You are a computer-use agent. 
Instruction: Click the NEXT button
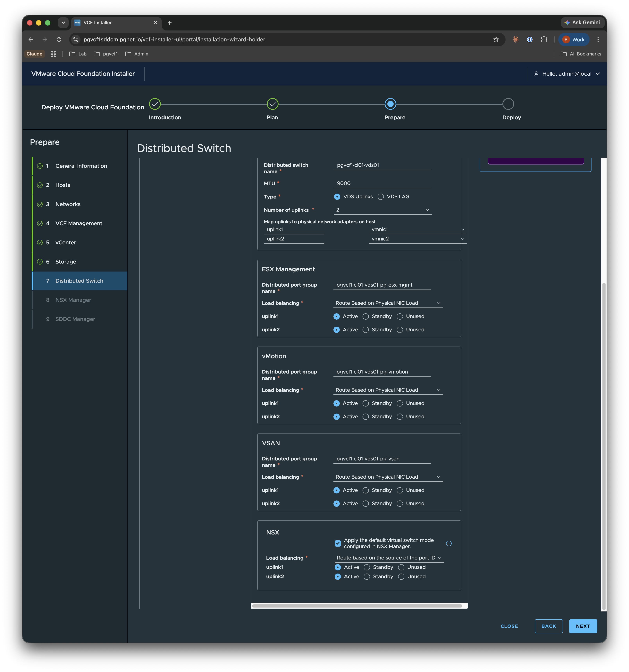(x=583, y=626)
